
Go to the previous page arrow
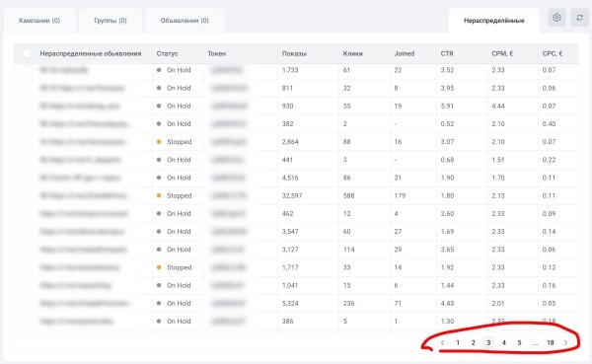[442, 343]
